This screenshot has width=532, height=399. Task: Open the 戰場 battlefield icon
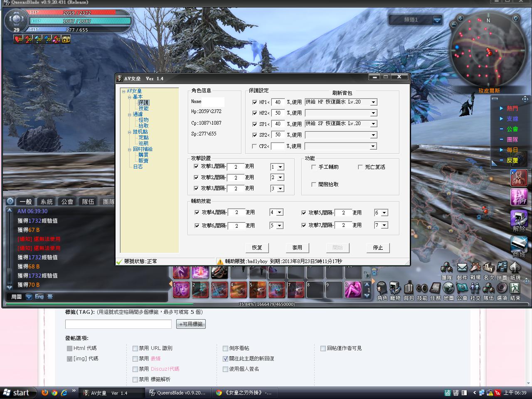click(x=475, y=267)
